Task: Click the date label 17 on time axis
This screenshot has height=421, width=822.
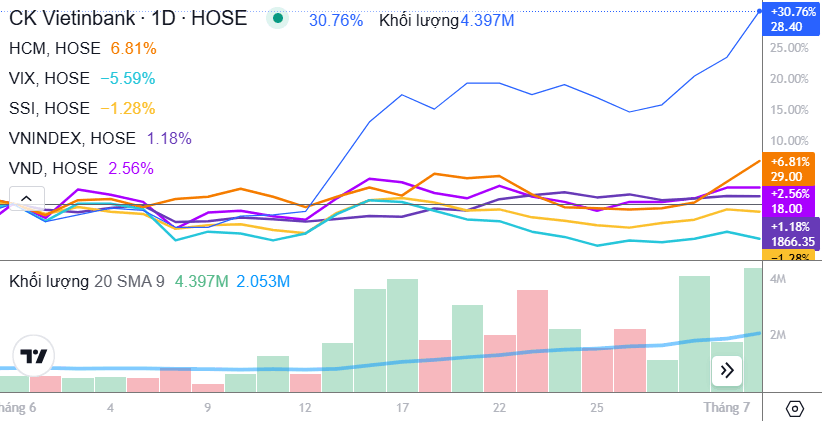Action: [402, 407]
